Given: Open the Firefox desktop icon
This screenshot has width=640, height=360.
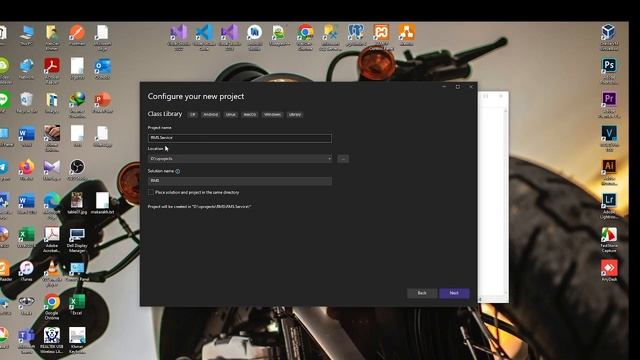Looking at the screenshot, I should [27, 170].
